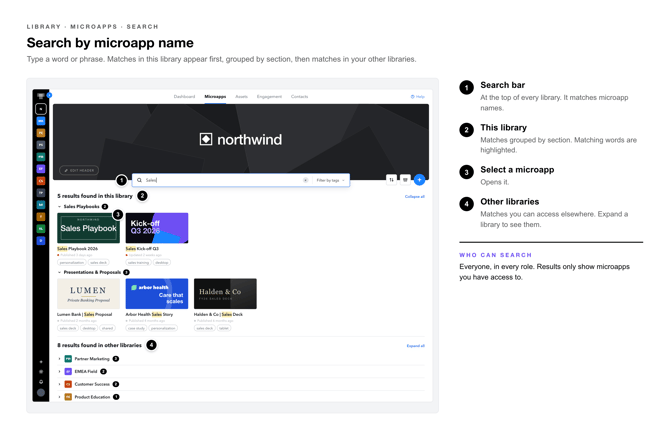670x430 pixels.
Task: Open the Halden & Co thumbnail
Action: pos(225,294)
